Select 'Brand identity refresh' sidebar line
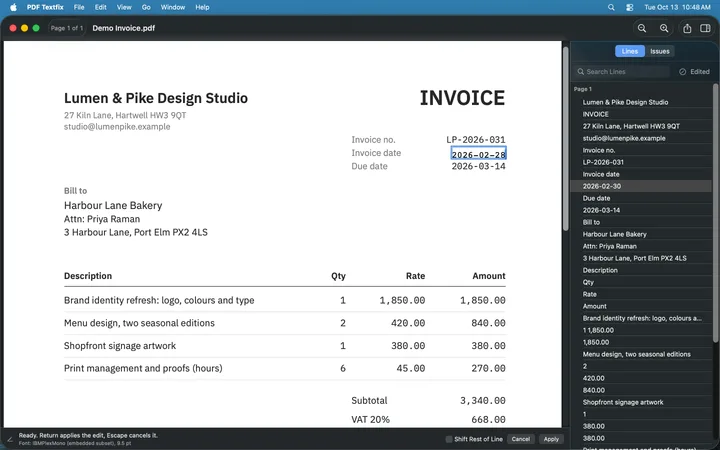Screen dimensions: 720x450 tap(641, 318)
